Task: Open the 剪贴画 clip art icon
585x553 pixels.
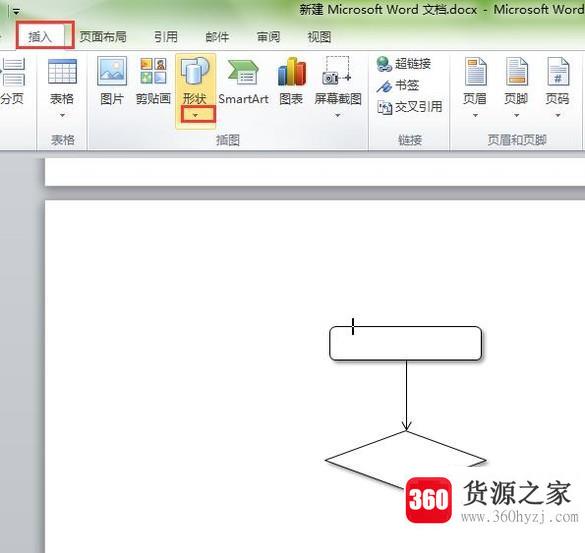Action: [x=153, y=71]
